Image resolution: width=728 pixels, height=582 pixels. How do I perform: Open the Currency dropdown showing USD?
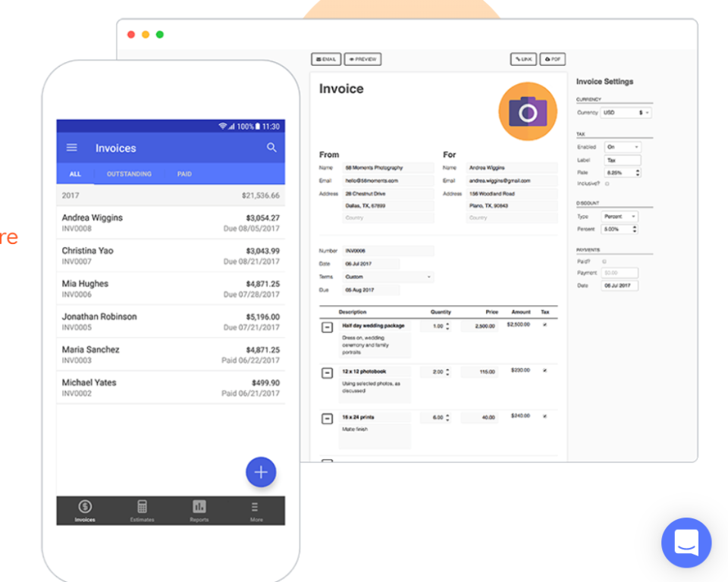pyautogui.click(x=626, y=112)
